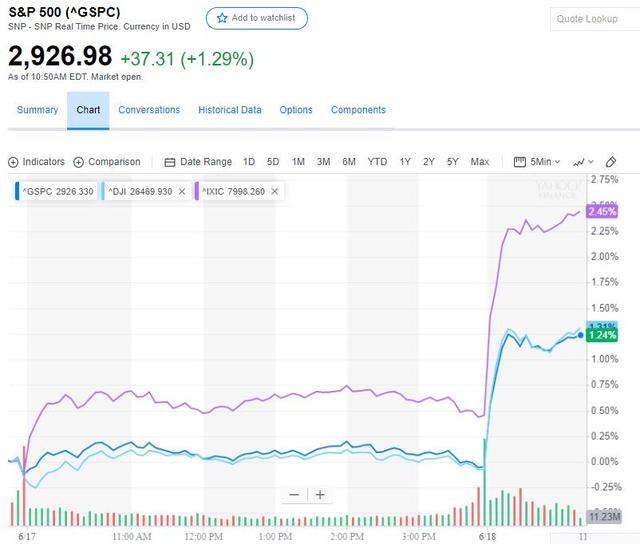Open Indicators via its plus icon

click(13, 162)
